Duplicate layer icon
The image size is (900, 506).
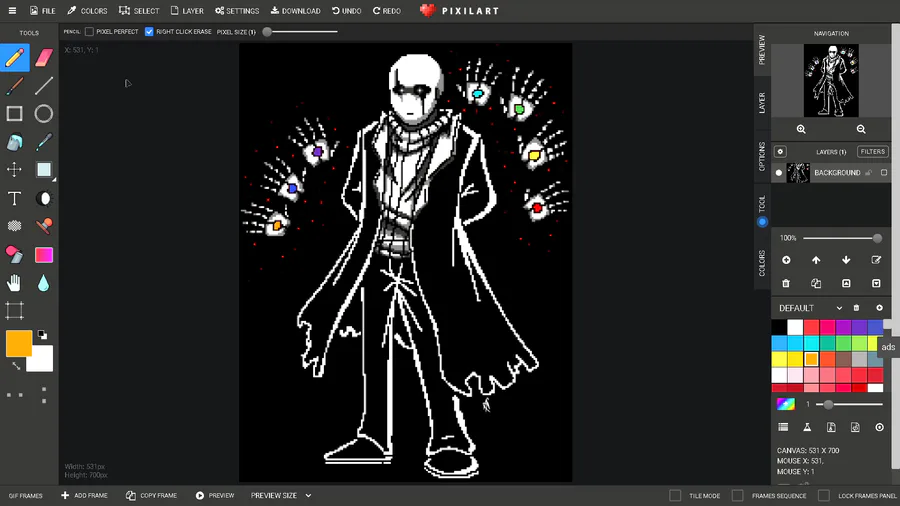click(816, 283)
